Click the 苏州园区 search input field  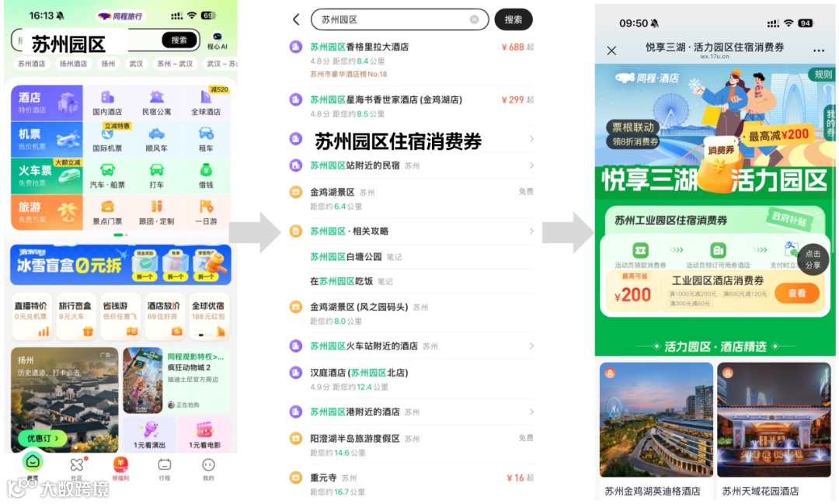tap(400, 19)
